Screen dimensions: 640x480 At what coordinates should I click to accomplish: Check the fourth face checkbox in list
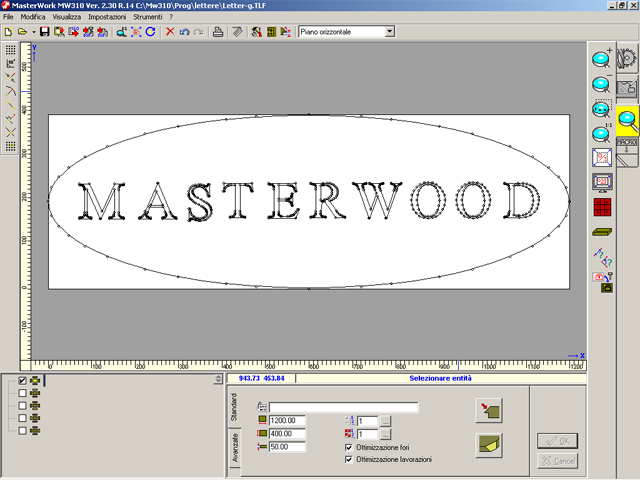pos(22,418)
